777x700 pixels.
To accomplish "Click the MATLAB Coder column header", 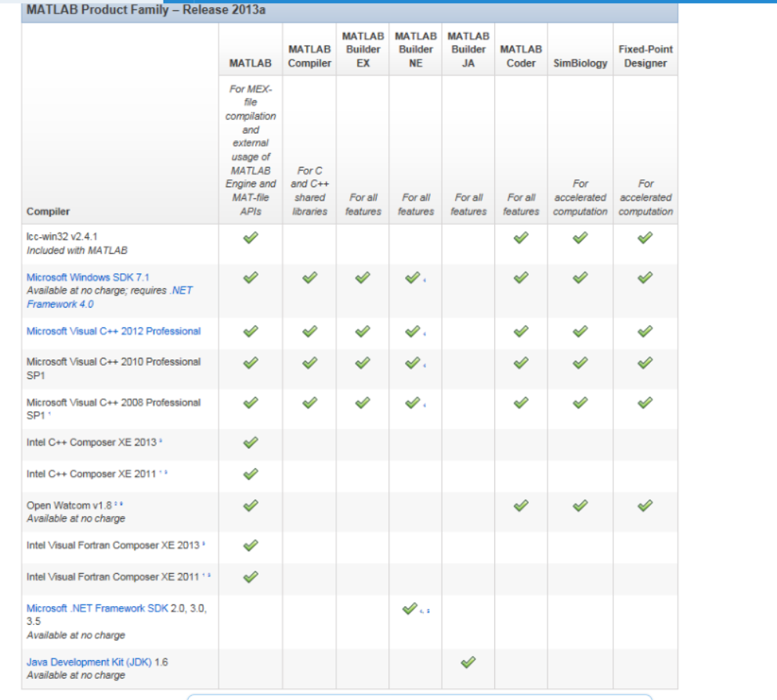I will 521,56.
